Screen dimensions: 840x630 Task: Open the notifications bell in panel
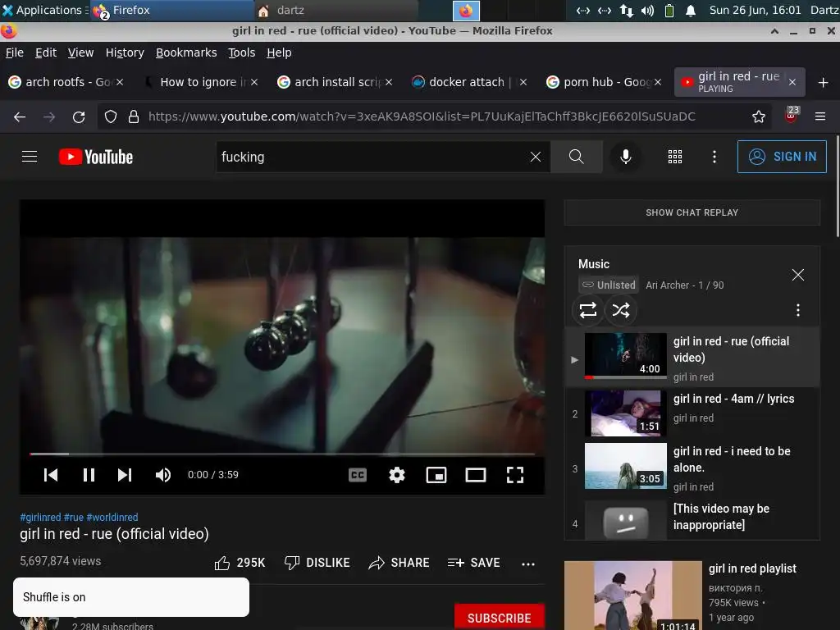click(x=691, y=11)
